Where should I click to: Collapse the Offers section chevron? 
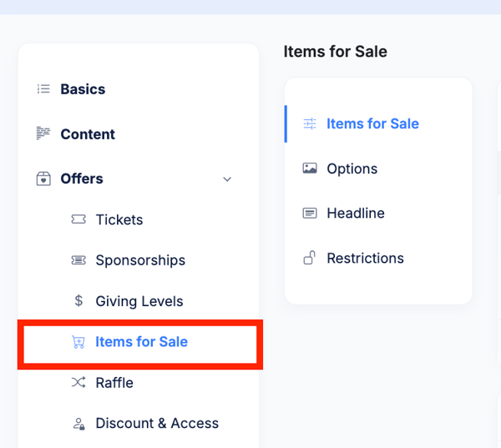click(227, 179)
